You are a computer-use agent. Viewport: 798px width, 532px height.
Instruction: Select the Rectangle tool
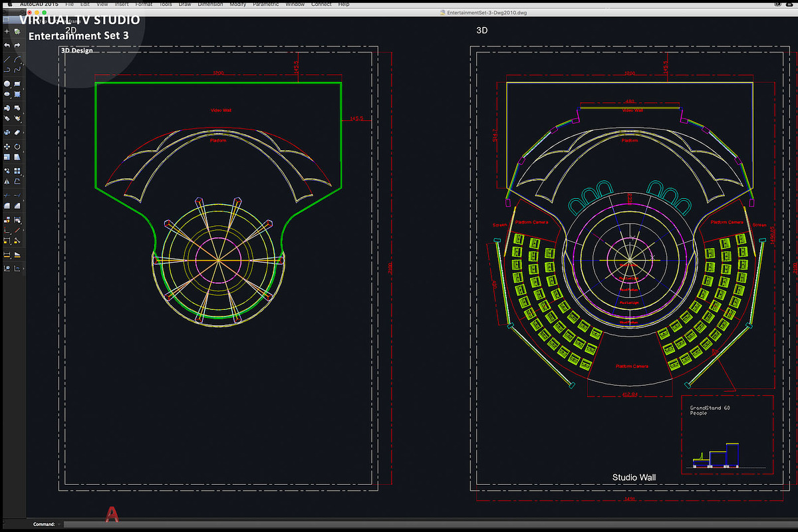(17, 84)
